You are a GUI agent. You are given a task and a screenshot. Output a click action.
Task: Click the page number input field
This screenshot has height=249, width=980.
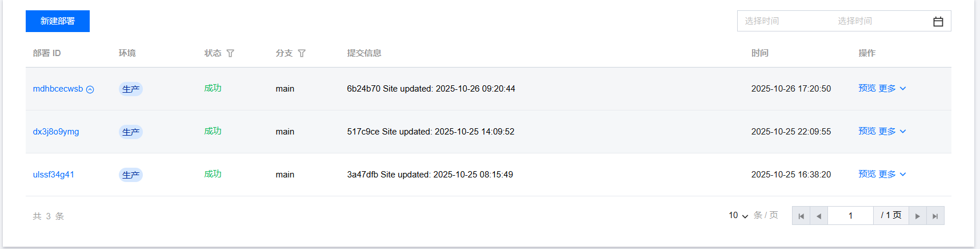[x=850, y=216]
